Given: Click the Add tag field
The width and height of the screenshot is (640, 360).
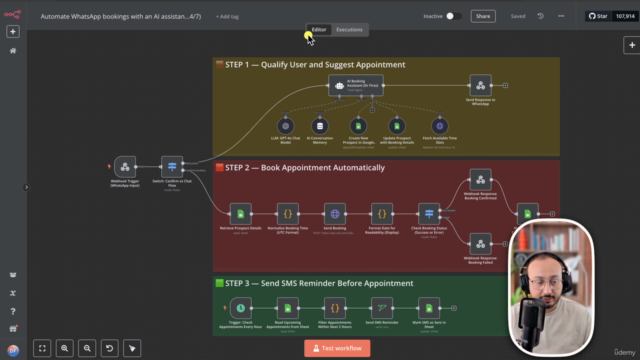Looking at the screenshot, I should [x=227, y=17].
